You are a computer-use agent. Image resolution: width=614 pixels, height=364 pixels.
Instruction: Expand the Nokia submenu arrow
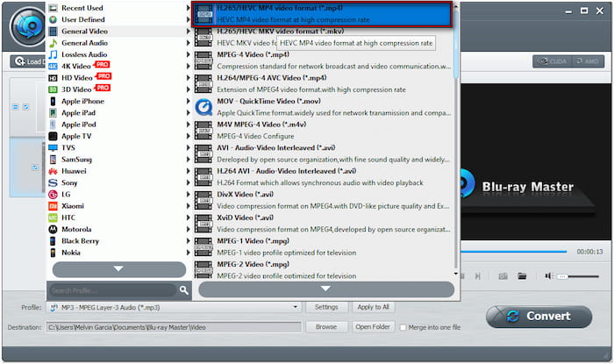click(188, 253)
